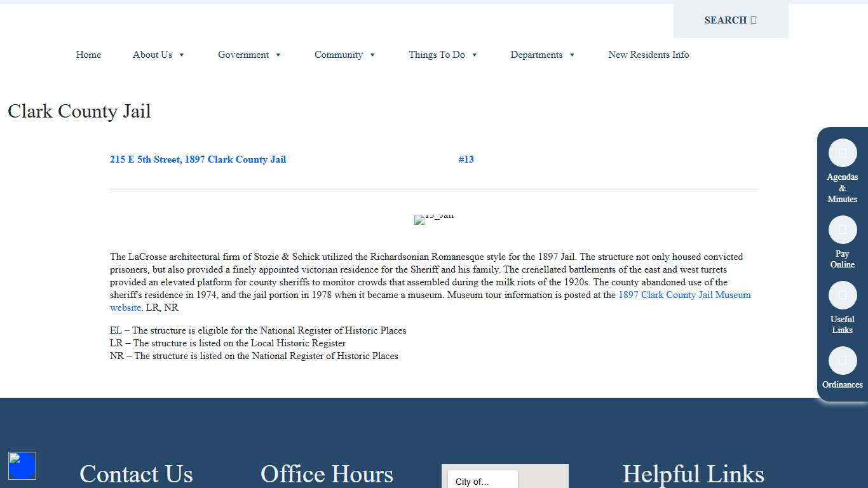This screenshot has height=488, width=868.
Task: Activate the search magnifier icon
Action: (752, 20)
